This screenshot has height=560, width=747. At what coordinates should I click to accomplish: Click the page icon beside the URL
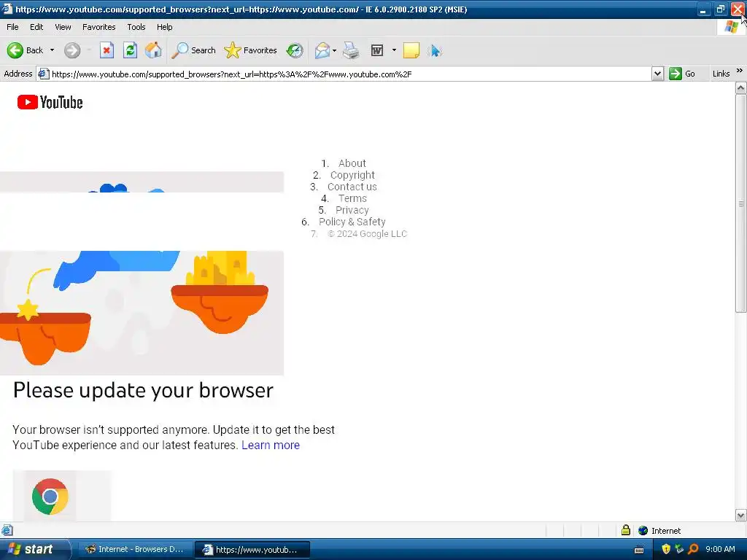coord(43,74)
